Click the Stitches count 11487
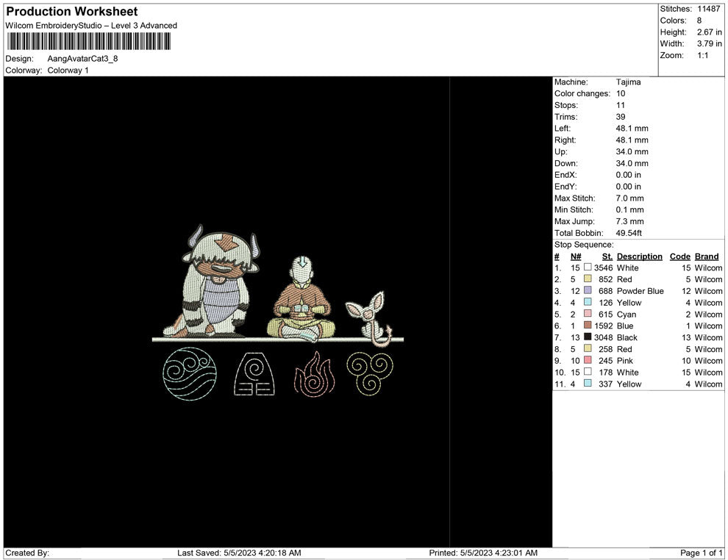The height and width of the screenshot is (560, 728). (x=708, y=9)
